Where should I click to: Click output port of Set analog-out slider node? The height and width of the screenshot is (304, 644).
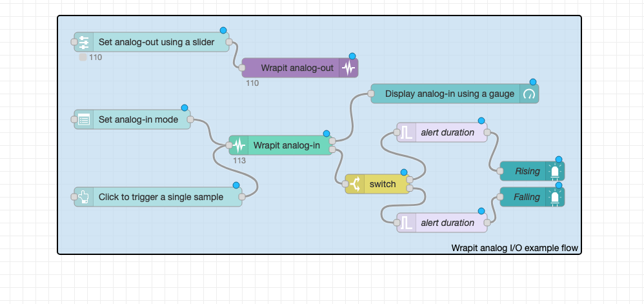pyautogui.click(x=229, y=42)
